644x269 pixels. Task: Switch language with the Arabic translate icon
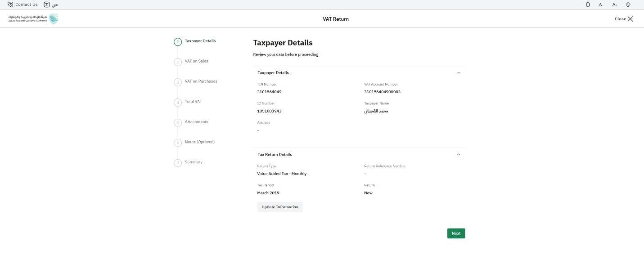tap(47, 4)
